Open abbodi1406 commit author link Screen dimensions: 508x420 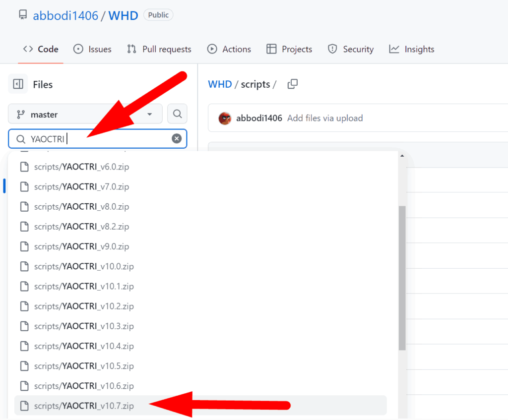pos(259,118)
